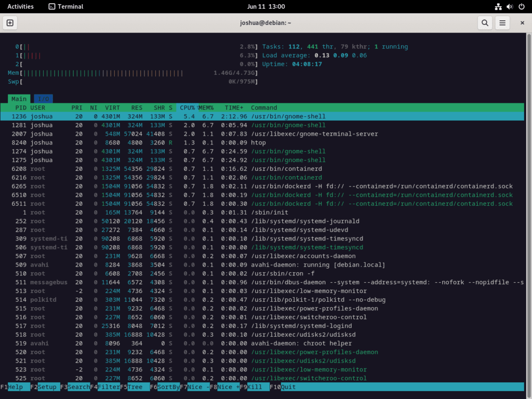
Task: Click F3 Search to find a process
Action: (x=74, y=387)
